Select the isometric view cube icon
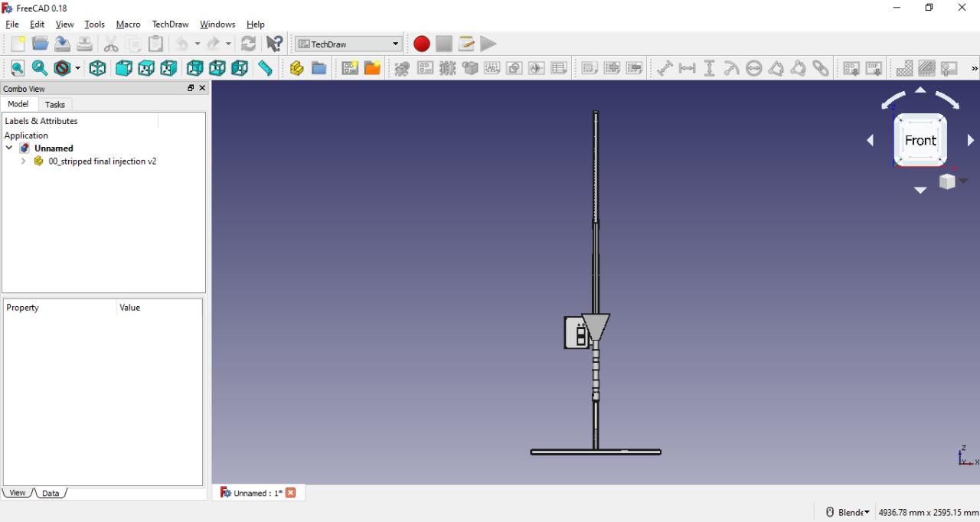The image size is (980, 522). click(97, 68)
